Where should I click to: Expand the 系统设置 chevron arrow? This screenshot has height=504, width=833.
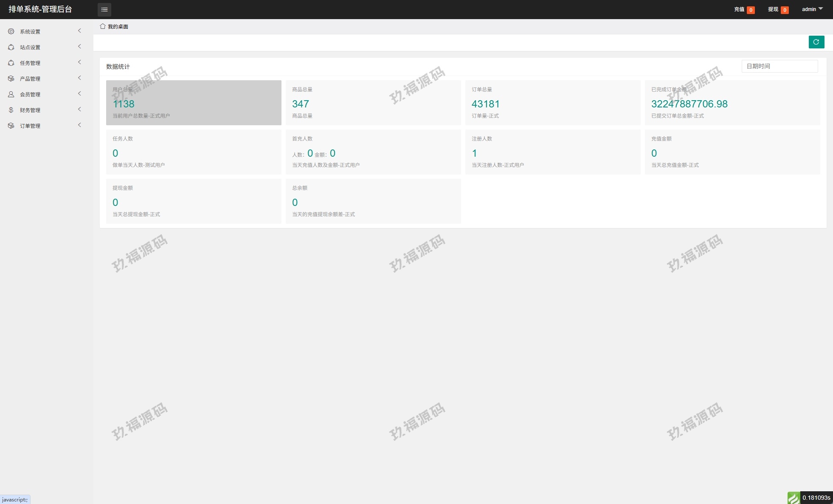tap(79, 31)
